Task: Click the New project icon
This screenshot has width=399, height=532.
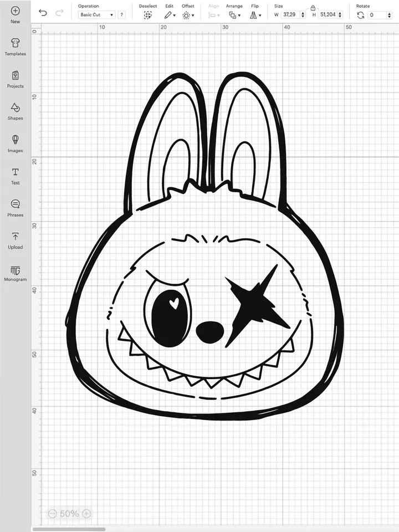Action: pos(15,11)
